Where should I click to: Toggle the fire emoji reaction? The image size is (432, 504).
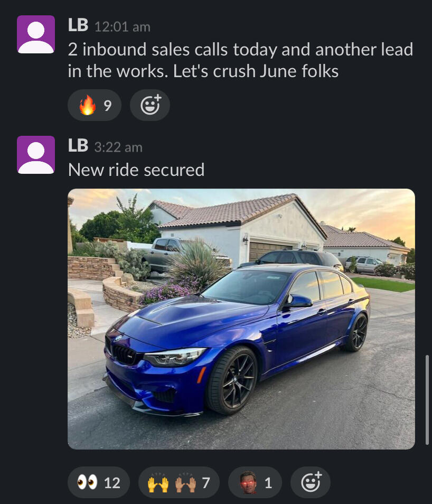pos(94,105)
